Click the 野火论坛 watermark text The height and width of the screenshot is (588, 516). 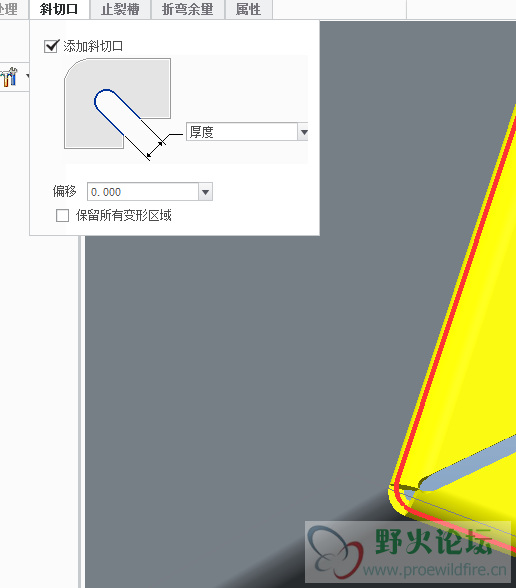coord(434,542)
